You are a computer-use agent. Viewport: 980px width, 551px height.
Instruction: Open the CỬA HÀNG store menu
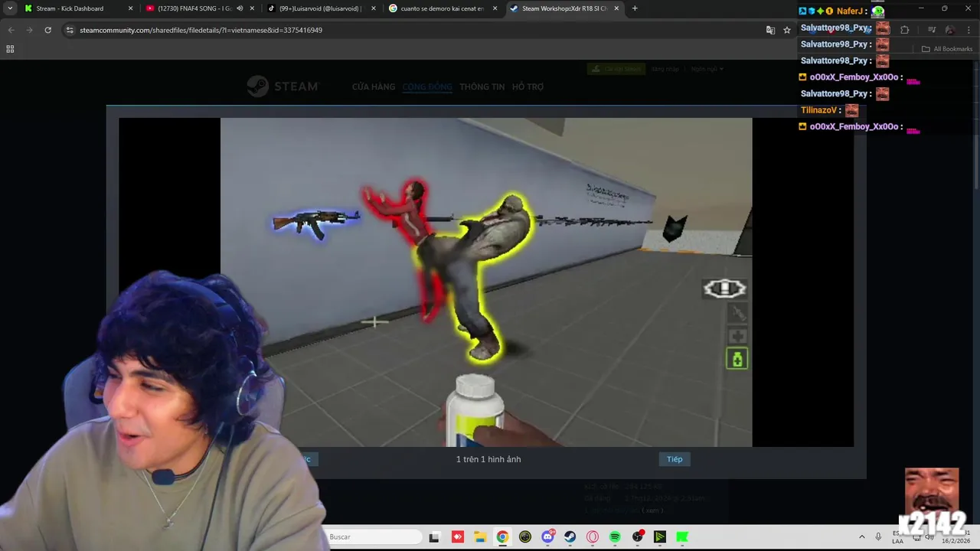pos(374,87)
